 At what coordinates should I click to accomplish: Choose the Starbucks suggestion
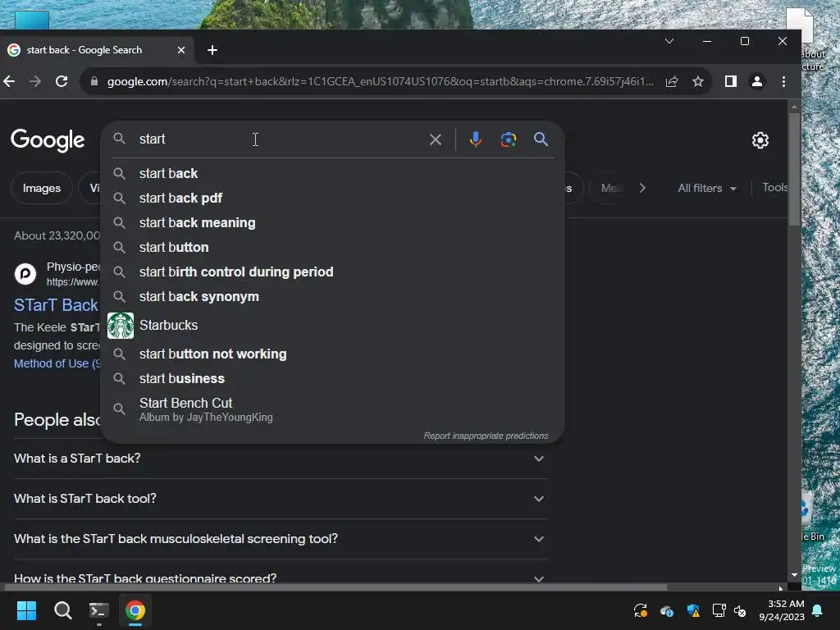point(333,325)
